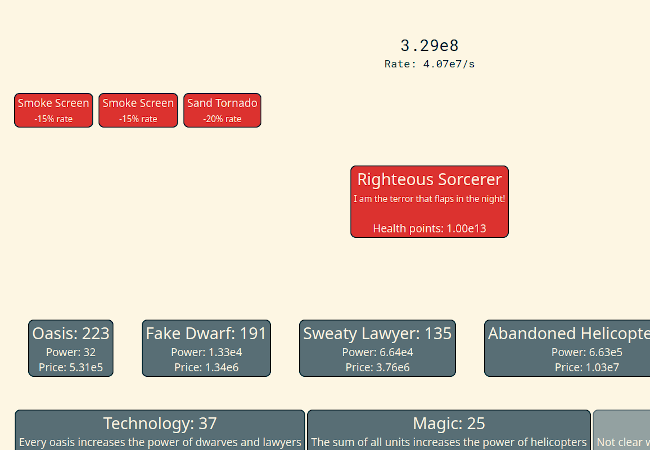This screenshot has height=450, width=650.
Task: Click the 3.29e8 total score value
Action: (429, 46)
